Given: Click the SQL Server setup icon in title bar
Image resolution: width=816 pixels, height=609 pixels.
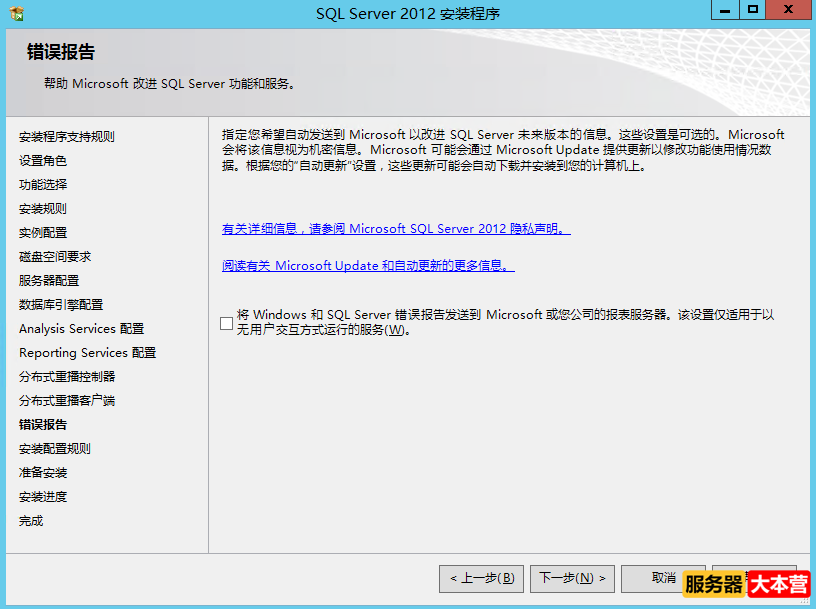Looking at the screenshot, I should tap(17, 13).
